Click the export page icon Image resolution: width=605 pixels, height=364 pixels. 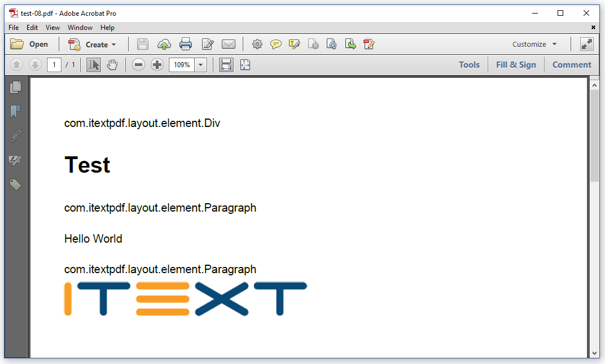pyautogui.click(x=350, y=45)
